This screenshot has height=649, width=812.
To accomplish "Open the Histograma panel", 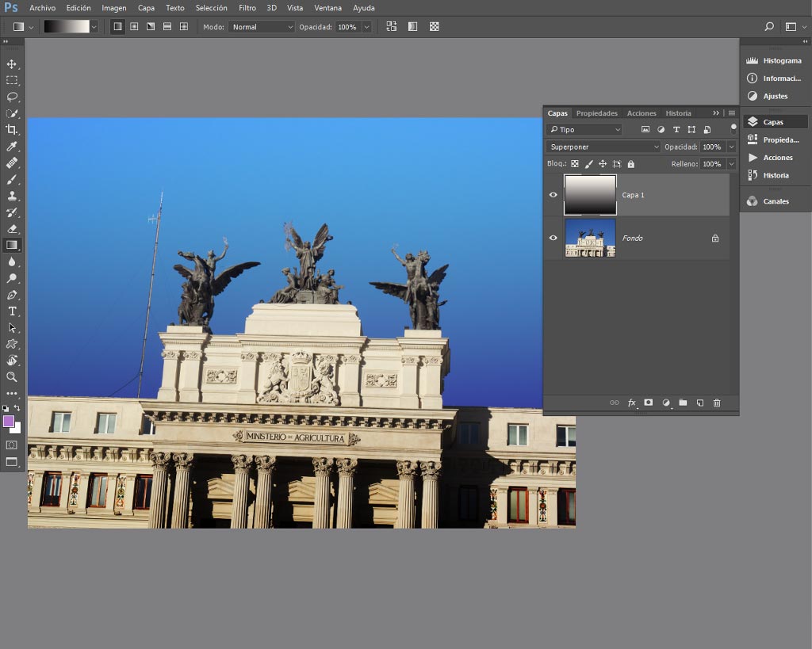I will [775, 60].
